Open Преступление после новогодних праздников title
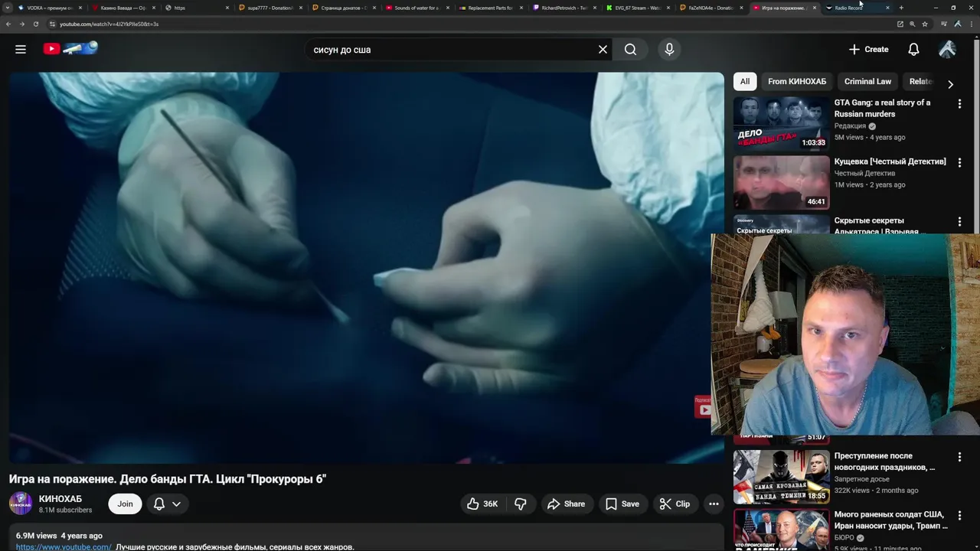This screenshot has width=980, height=551. point(884,461)
